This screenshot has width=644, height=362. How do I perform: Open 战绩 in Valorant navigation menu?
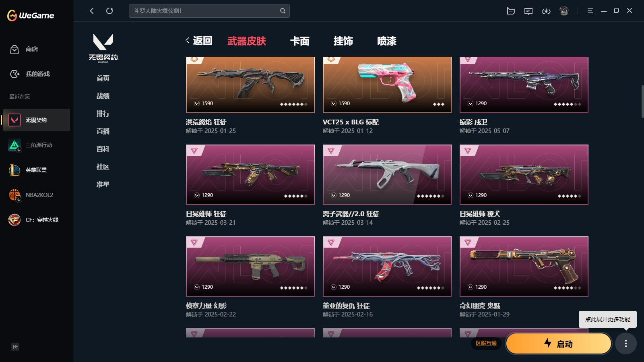(103, 96)
